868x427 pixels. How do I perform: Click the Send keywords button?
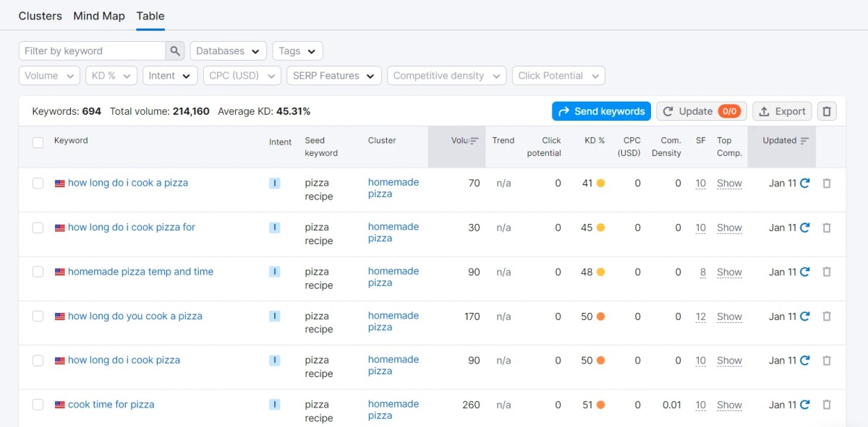pos(601,111)
